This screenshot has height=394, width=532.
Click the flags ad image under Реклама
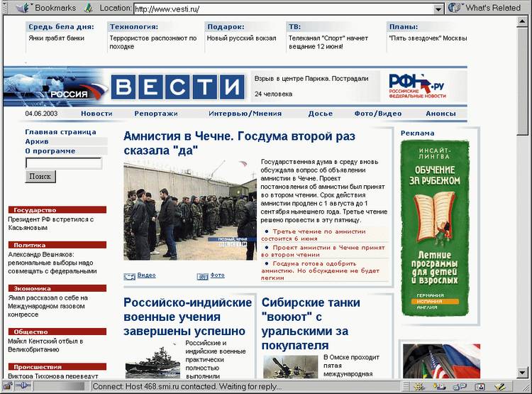point(441,361)
